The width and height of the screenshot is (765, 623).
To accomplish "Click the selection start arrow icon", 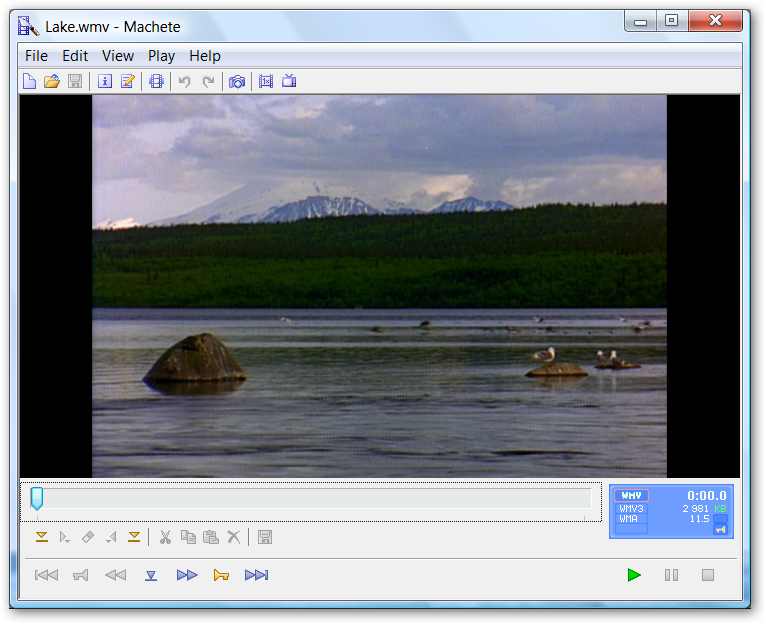I will [x=64, y=537].
